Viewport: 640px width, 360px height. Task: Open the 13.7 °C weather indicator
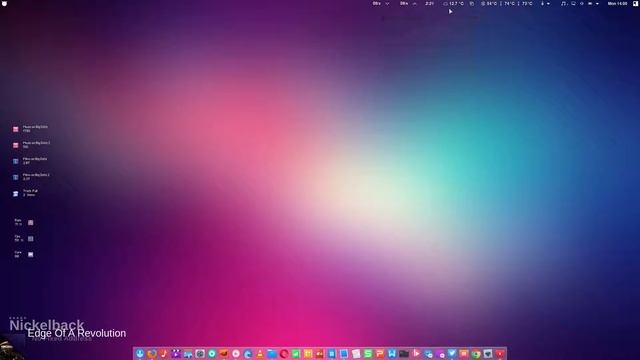[453, 3]
